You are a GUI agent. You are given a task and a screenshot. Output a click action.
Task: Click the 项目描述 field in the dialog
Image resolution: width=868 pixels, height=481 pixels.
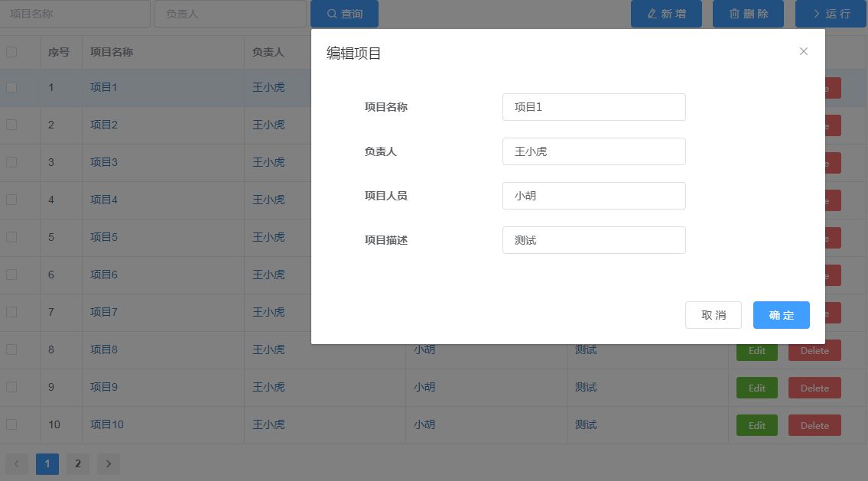pos(593,240)
